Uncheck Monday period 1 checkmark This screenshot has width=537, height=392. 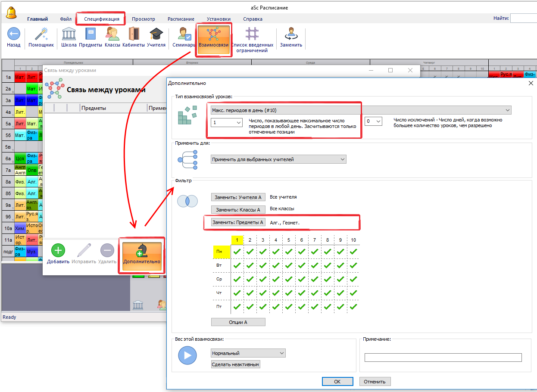click(x=237, y=252)
